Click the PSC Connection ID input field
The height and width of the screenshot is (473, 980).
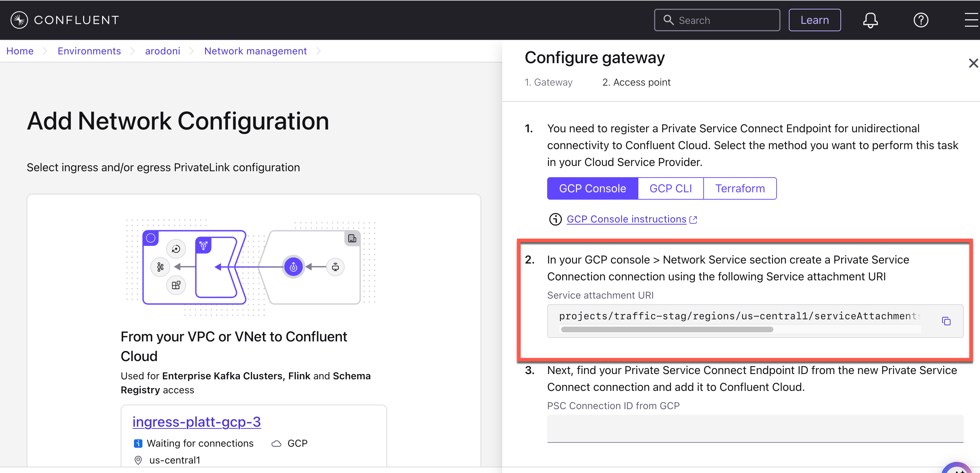755,428
